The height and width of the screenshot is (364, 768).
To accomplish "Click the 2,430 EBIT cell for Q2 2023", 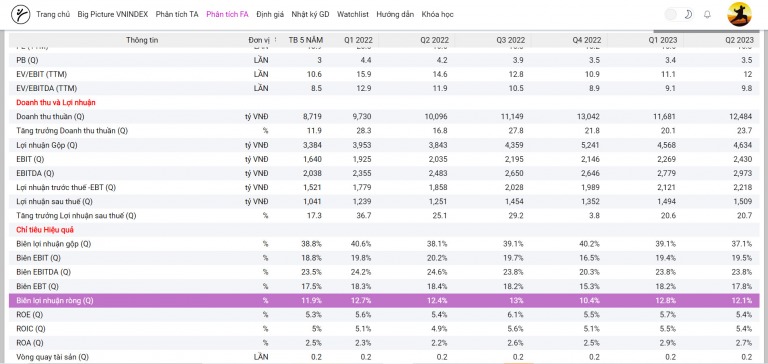I will click(x=744, y=159).
